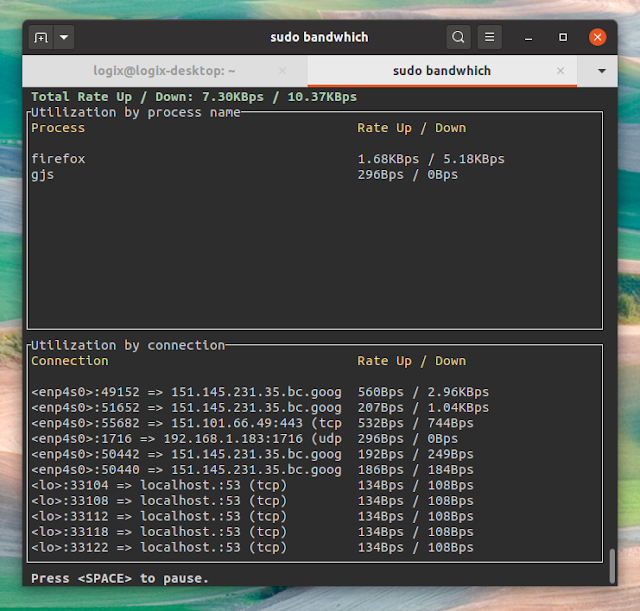
Task: Click the firefox process row
Action: (x=268, y=159)
